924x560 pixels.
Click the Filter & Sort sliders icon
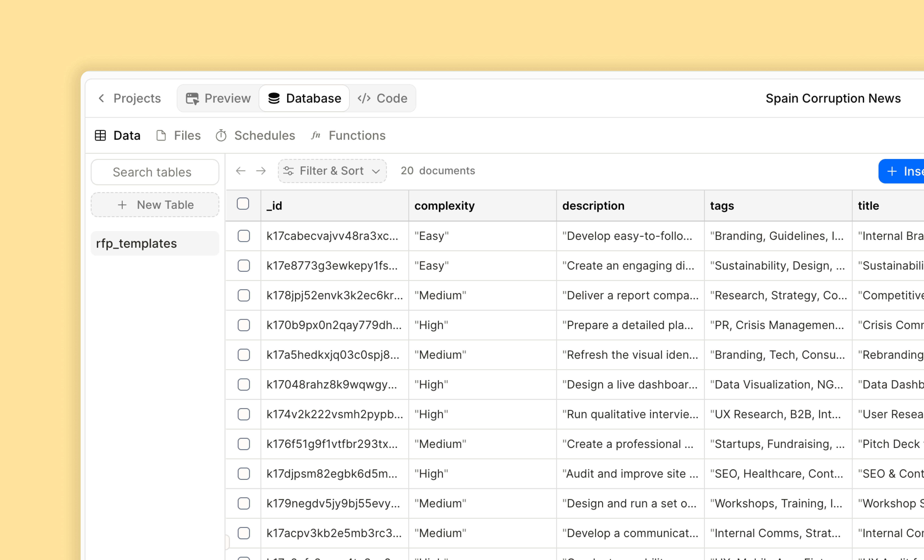point(288,171)
